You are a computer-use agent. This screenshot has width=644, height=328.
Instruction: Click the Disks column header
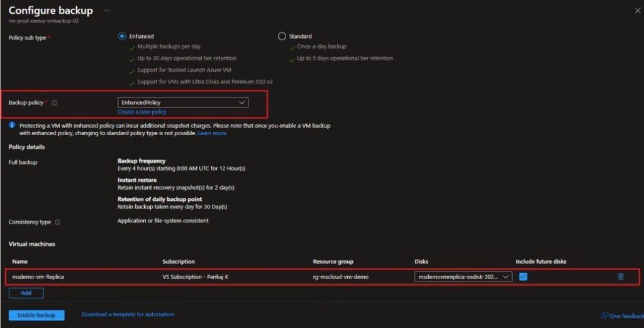(421, 261)
